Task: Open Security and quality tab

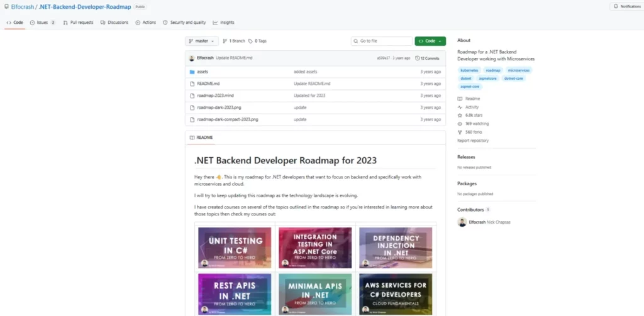Action: [184, 23]
